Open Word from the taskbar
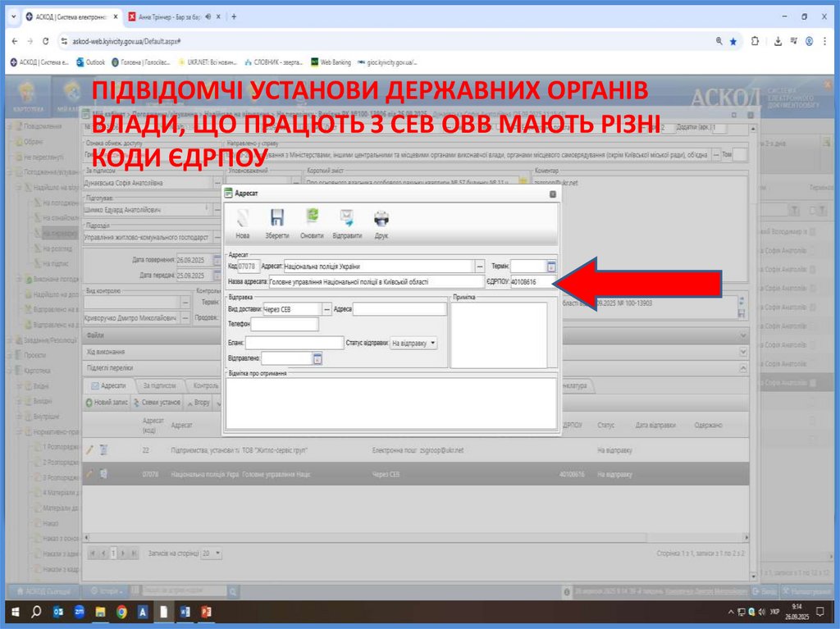840x629 pixels. [185, 611]
